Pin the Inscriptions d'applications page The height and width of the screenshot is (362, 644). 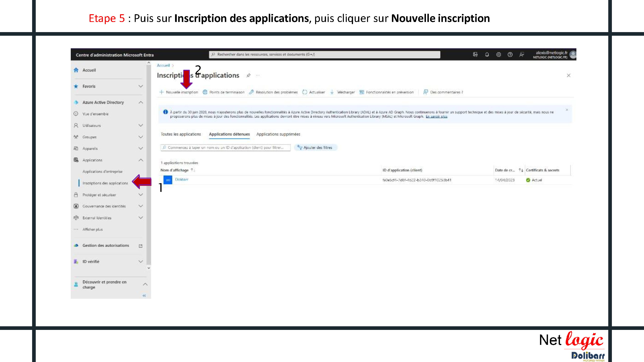coord(248,76)
